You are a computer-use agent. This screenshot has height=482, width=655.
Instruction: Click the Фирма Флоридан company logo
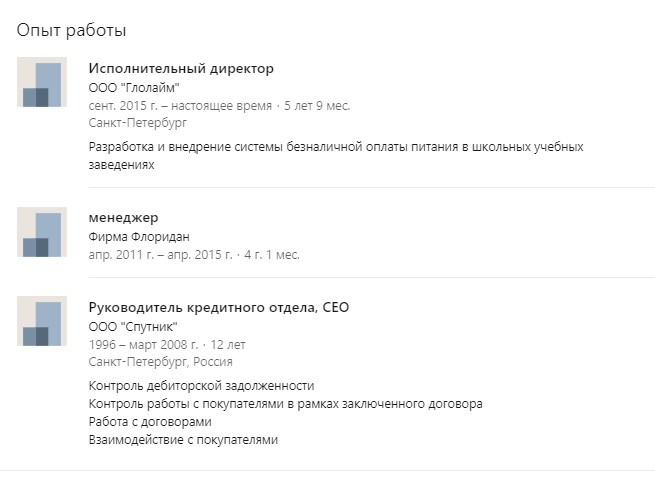tap(42, 232)
